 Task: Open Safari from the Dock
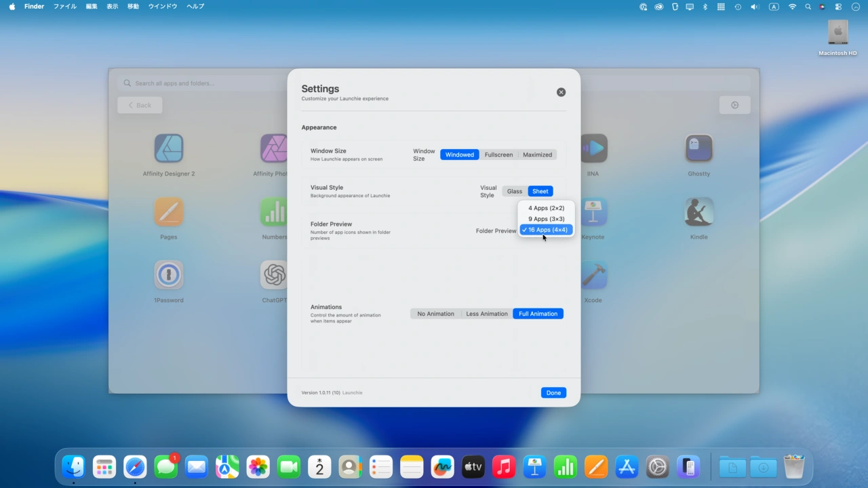click(x=135, y=467)
